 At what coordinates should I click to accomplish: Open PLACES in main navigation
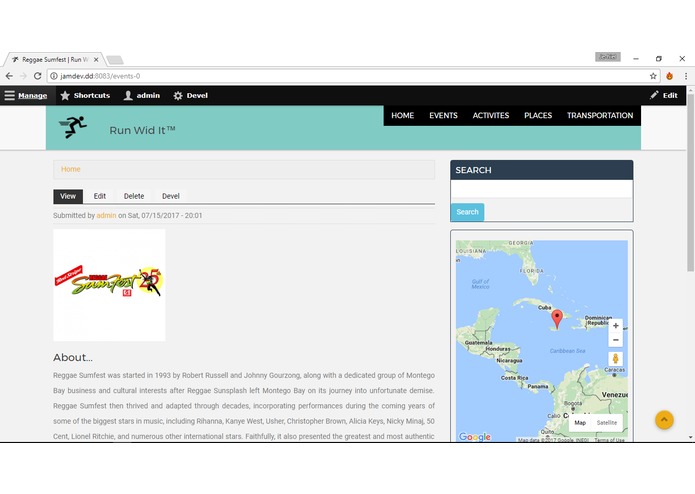(x=538, y=116)
